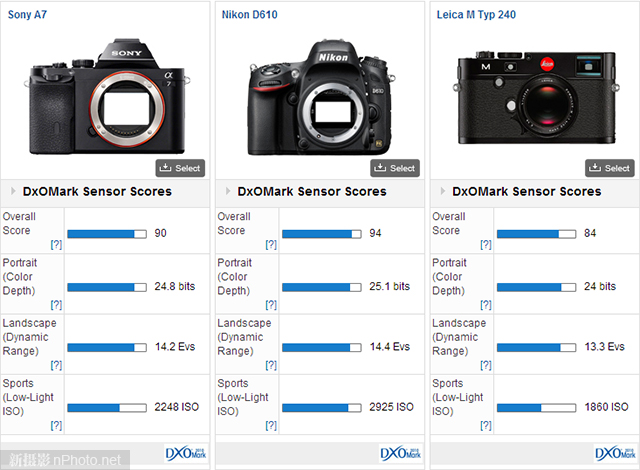Click DxOMark logo under Sony A7 column

186,453
